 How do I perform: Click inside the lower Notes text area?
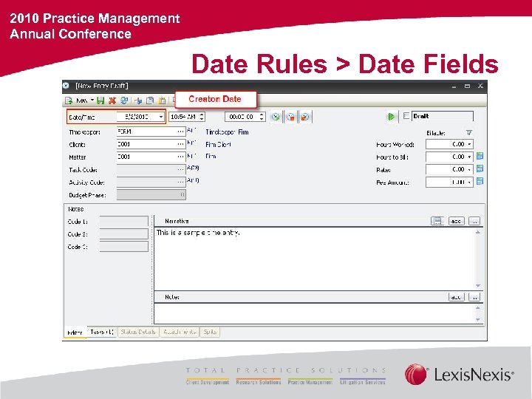(x=315, y=313)
